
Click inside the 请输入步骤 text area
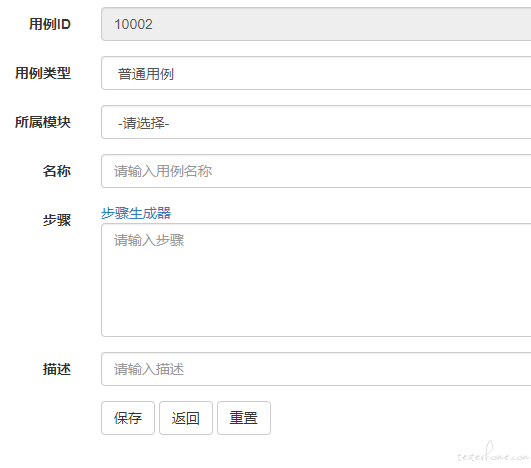[316, 280]
